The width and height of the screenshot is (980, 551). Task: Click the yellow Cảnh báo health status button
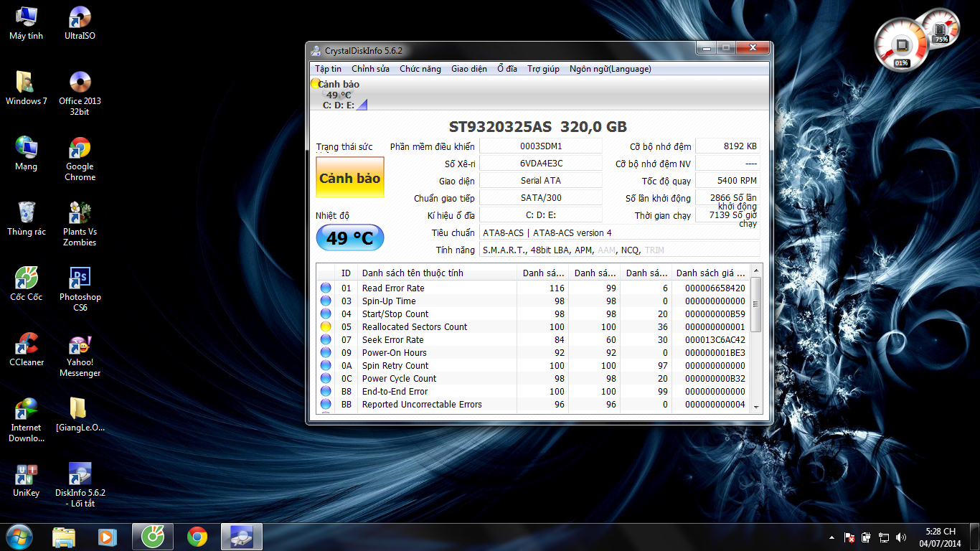click(x=350, y=178)
